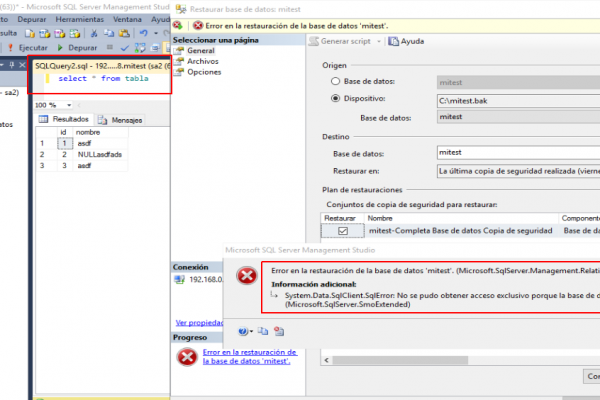The image size is (600, 400).
Task: Open the Undo history dropdown arrow
Action: click(x=156, y=33)
